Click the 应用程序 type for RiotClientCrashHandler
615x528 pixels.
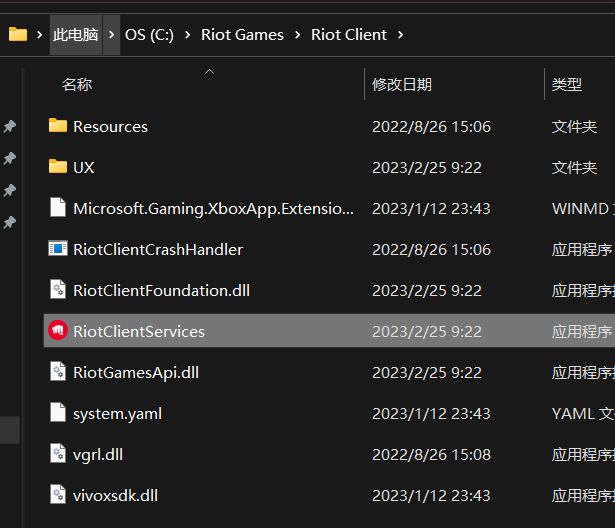pos(582,249)
